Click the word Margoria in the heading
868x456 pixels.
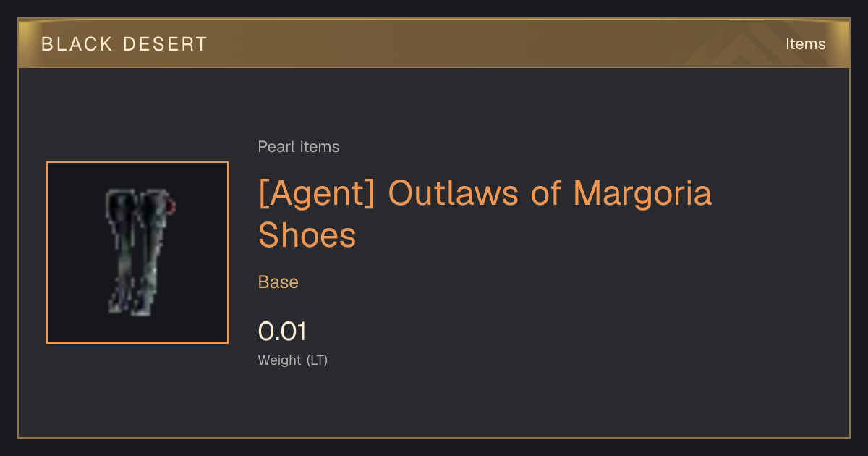(642, 193)
